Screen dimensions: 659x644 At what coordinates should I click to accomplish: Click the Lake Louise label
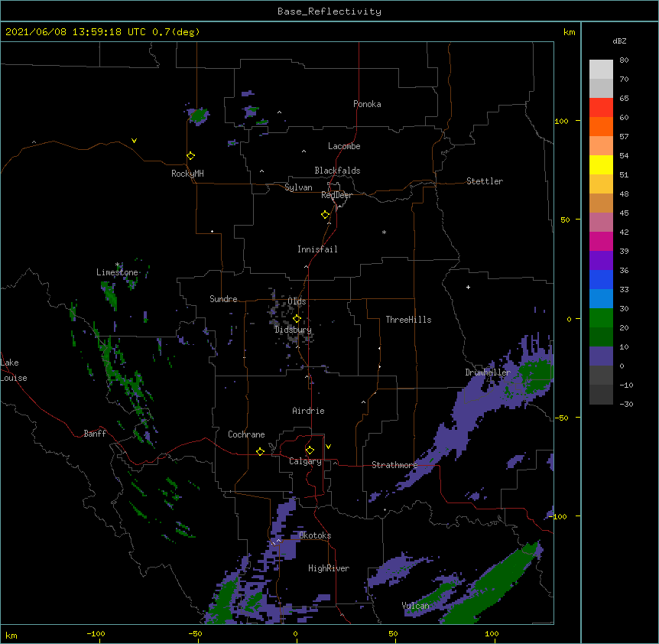tap(14, 370)
